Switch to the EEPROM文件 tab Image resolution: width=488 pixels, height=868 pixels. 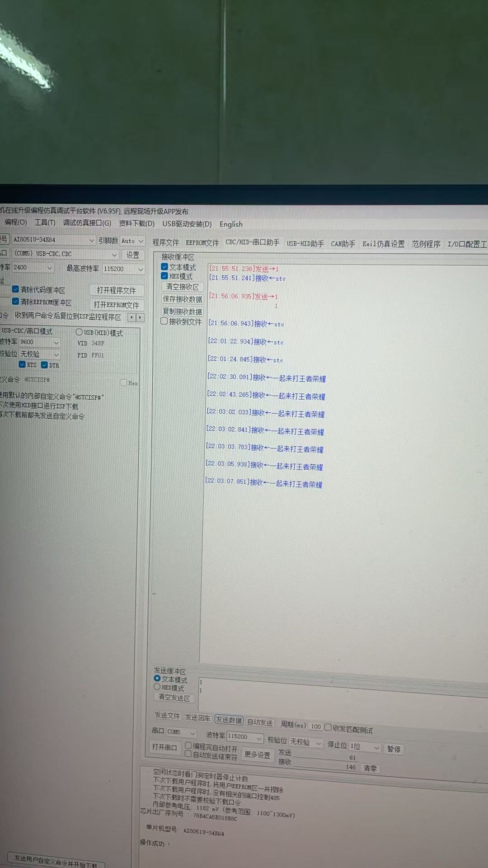202,243
